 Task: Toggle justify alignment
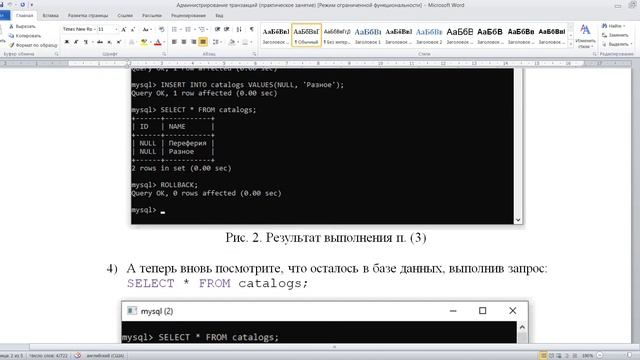(x=203, y=42)
